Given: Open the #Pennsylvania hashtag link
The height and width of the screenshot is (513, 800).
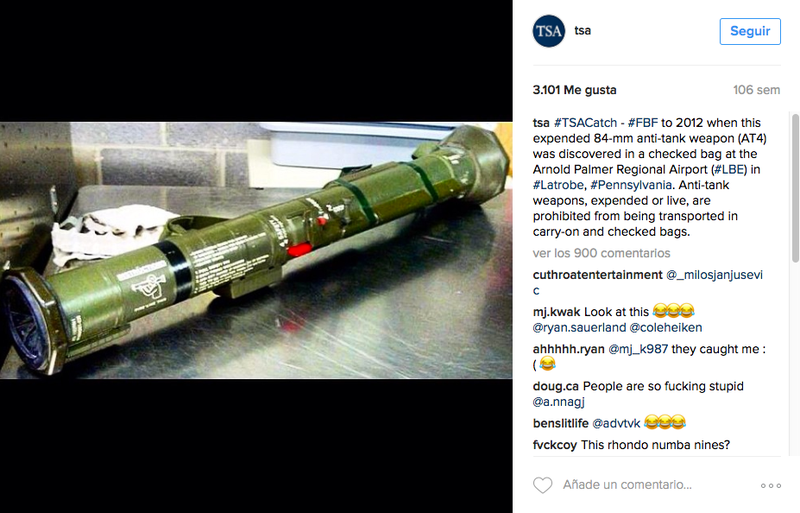Looking at the screenshot, I should point(631,185).
